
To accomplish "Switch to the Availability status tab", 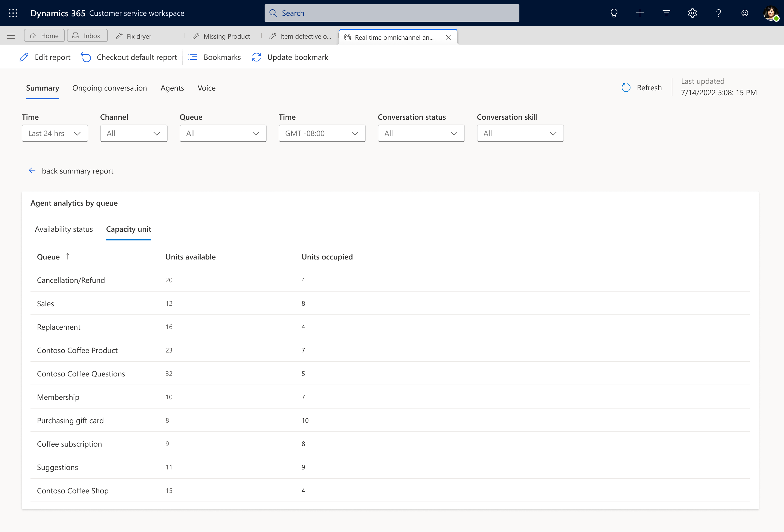I will (63, 228).
